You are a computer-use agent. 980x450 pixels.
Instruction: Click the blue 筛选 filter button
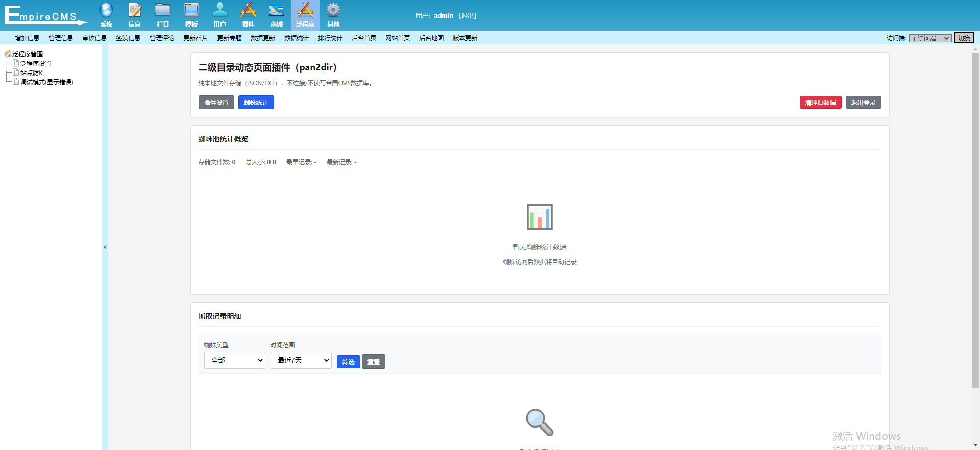[x=348, y=362]
